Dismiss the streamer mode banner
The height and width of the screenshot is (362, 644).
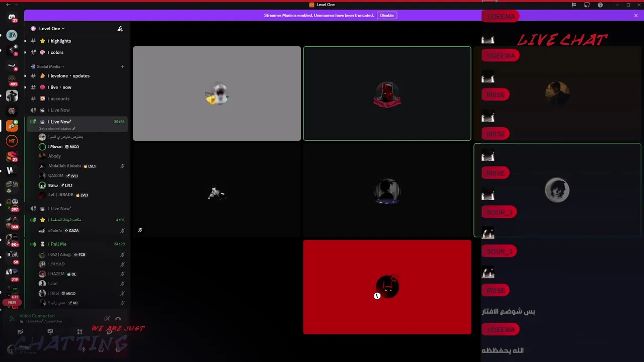635,16
